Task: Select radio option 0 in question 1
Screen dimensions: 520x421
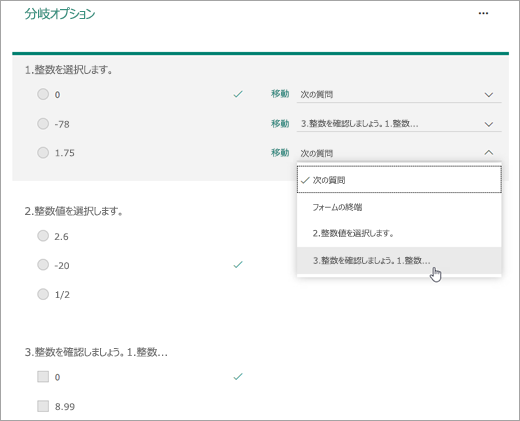Action: pos(43,94)
